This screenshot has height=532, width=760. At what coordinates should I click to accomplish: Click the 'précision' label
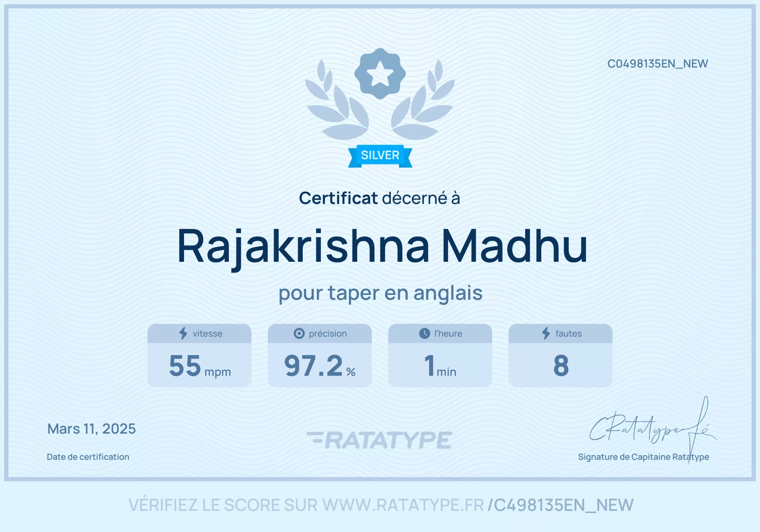[x=328, y=334]
